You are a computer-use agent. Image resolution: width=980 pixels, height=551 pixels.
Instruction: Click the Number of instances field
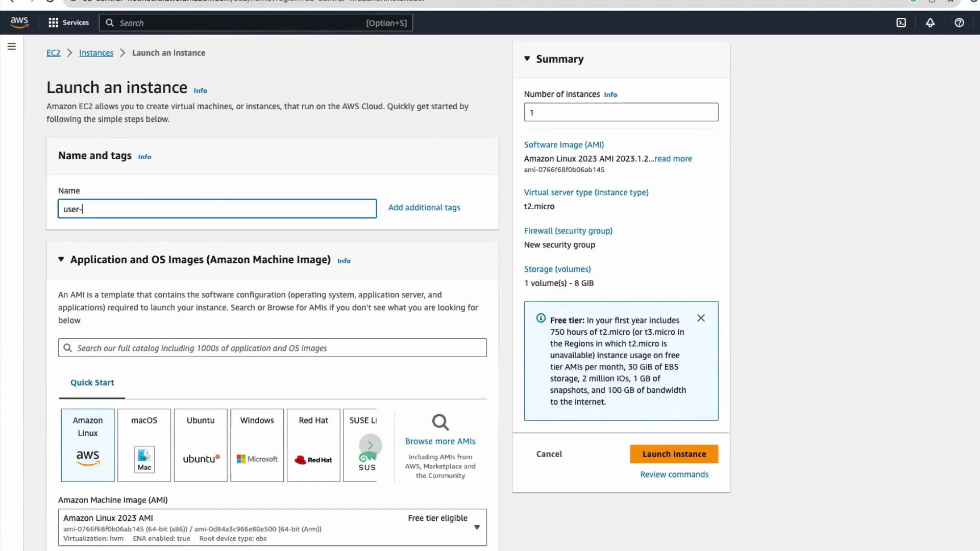click(621, 112)
